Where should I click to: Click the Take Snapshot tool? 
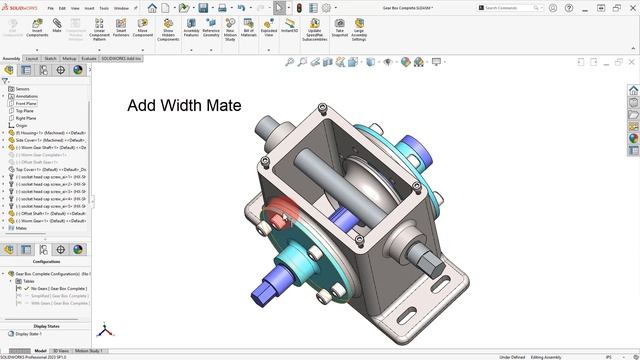[x=340, y=28]
